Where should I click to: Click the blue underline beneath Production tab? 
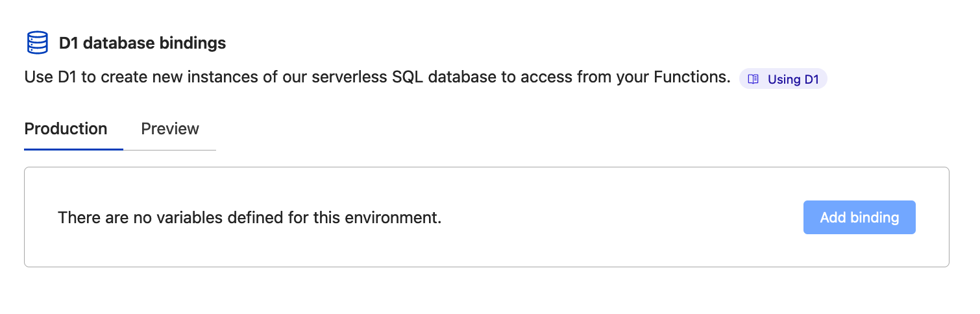[x=73, y=149]
